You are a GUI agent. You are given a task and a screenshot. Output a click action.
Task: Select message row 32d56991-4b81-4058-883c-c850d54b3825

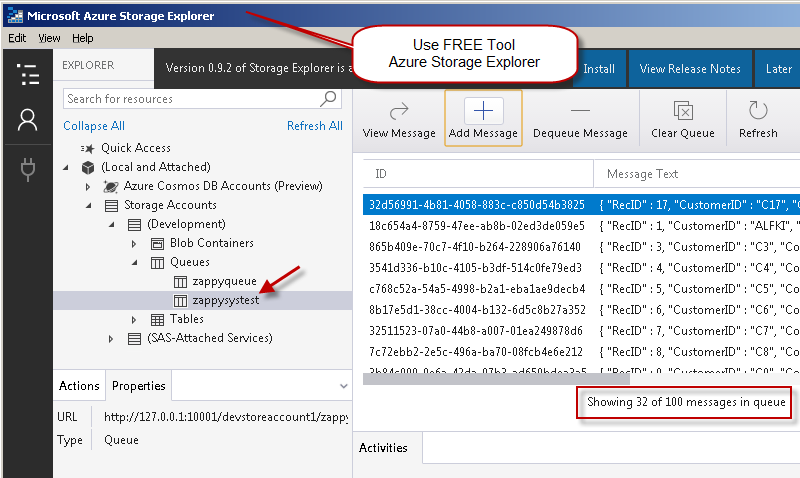582,205
